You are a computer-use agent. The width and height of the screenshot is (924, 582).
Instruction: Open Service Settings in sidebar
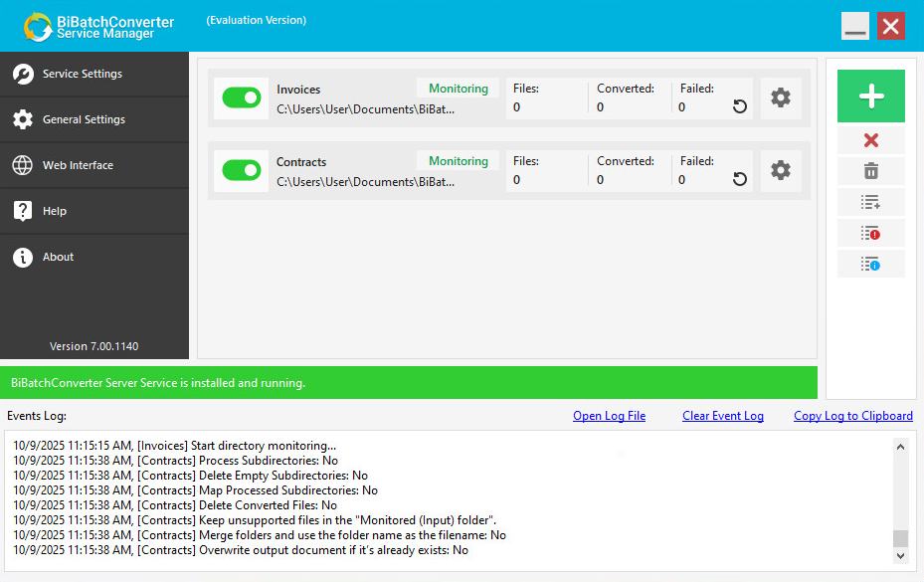coord(83,74)
